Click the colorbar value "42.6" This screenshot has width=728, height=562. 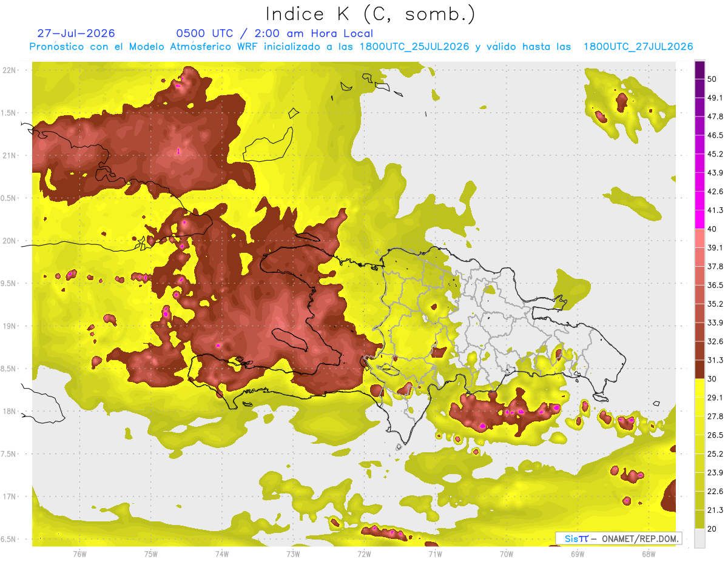[715, 192]
